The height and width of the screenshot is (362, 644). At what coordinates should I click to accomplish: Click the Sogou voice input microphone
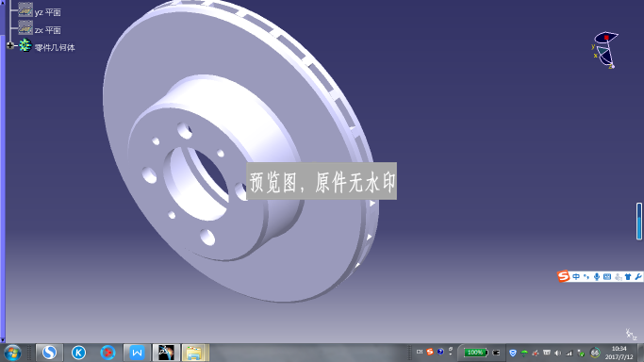pos(596,276)
